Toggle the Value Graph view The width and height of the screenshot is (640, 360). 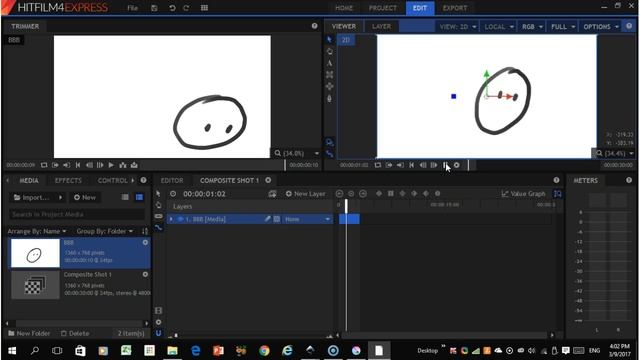(523, 194)
